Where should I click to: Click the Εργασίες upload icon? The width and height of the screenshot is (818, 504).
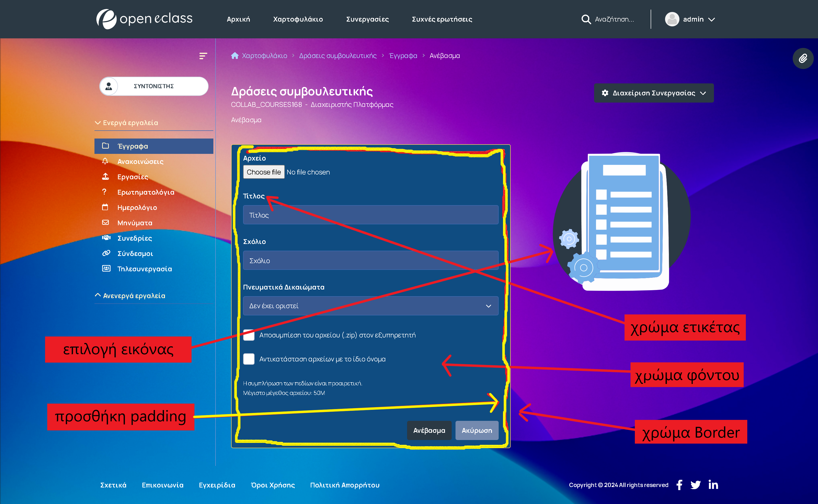[105, 177]
